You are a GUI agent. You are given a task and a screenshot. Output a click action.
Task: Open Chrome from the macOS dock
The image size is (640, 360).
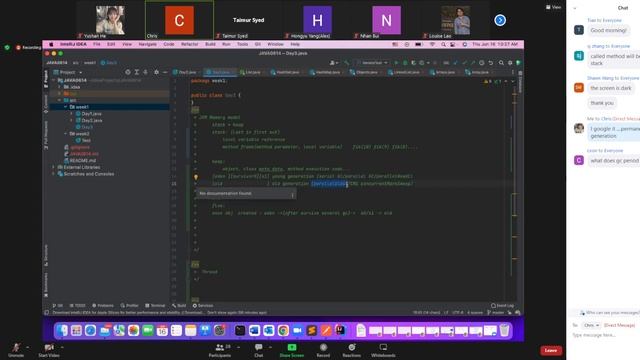[x=283, y=331]
